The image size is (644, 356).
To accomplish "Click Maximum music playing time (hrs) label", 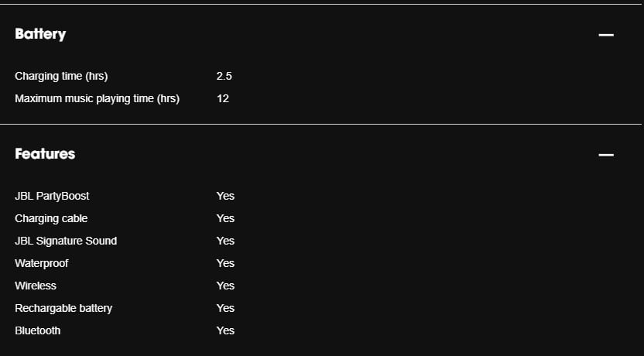I will [x=97, y=99].
